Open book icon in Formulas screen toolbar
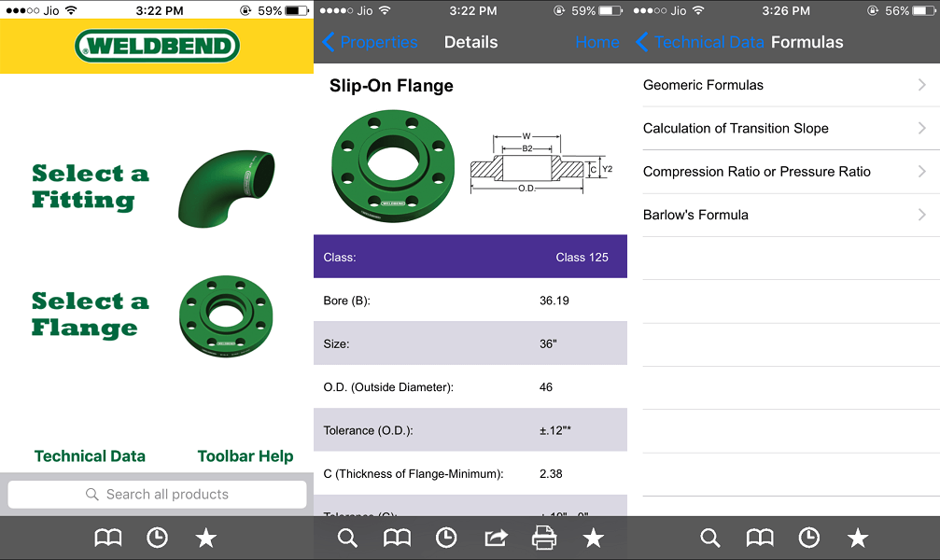The height and width of the screenshot is (560, 940). 760,538
